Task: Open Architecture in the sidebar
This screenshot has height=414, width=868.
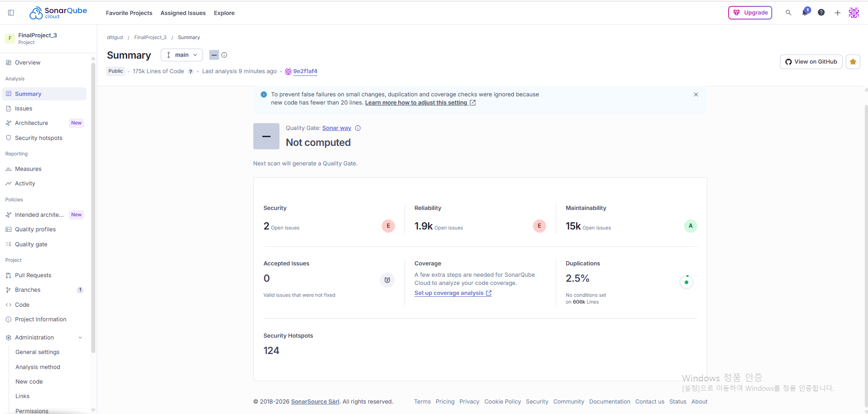Action: pyautogui.click(x=44, y=123)
